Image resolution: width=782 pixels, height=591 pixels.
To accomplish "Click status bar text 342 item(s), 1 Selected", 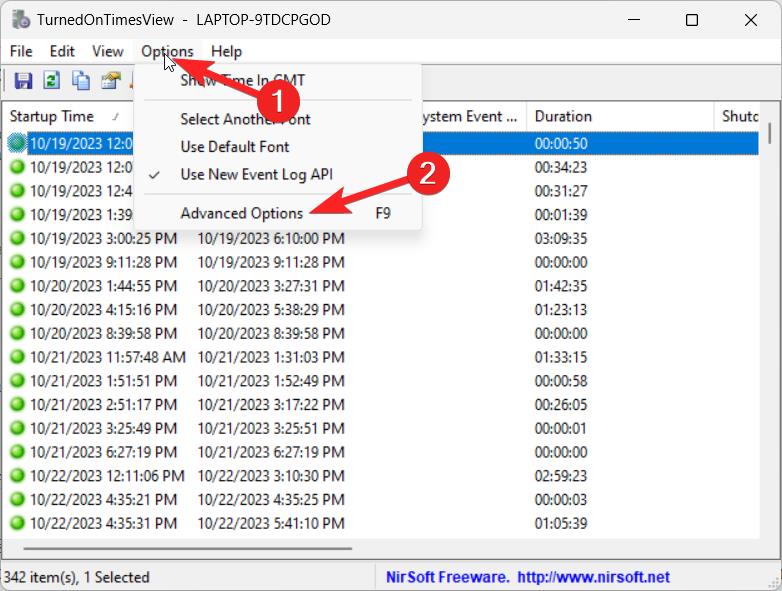I will point(77,577).
